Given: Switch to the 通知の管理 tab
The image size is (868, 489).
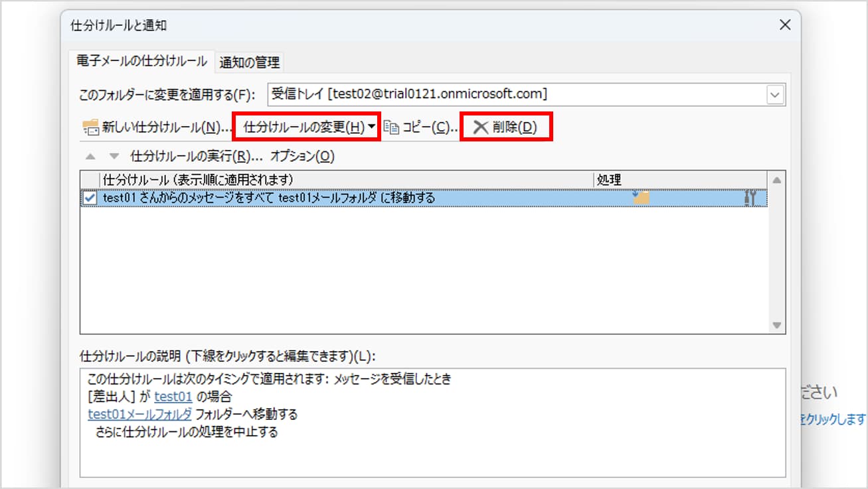Looking at the screenshot, I should point(250,62).
